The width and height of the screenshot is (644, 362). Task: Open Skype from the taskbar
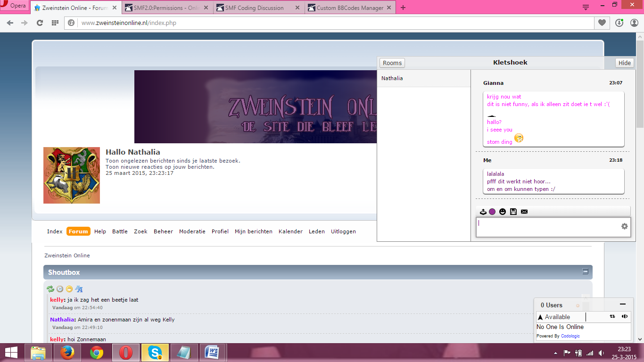pos(155,352)
